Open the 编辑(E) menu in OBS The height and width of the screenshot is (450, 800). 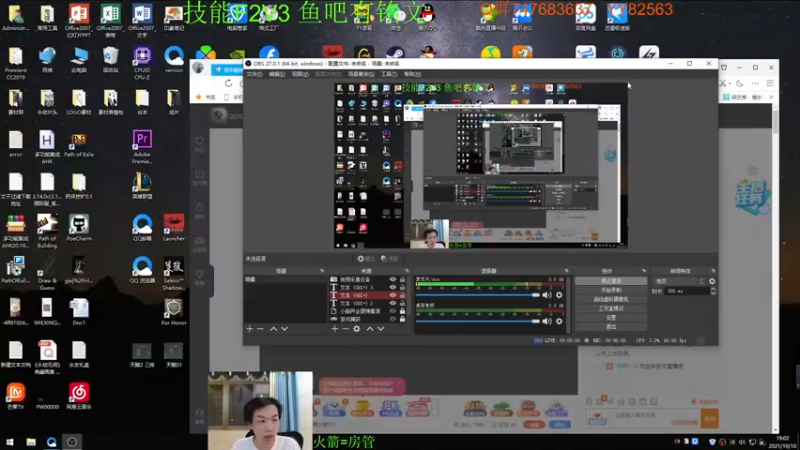coord(277,74)
